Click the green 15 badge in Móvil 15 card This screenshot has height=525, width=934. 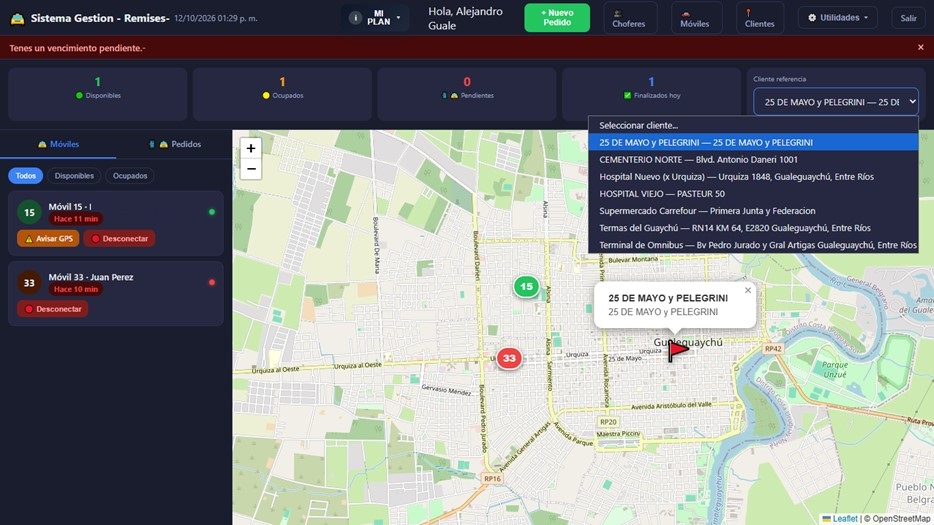point(29,212)
